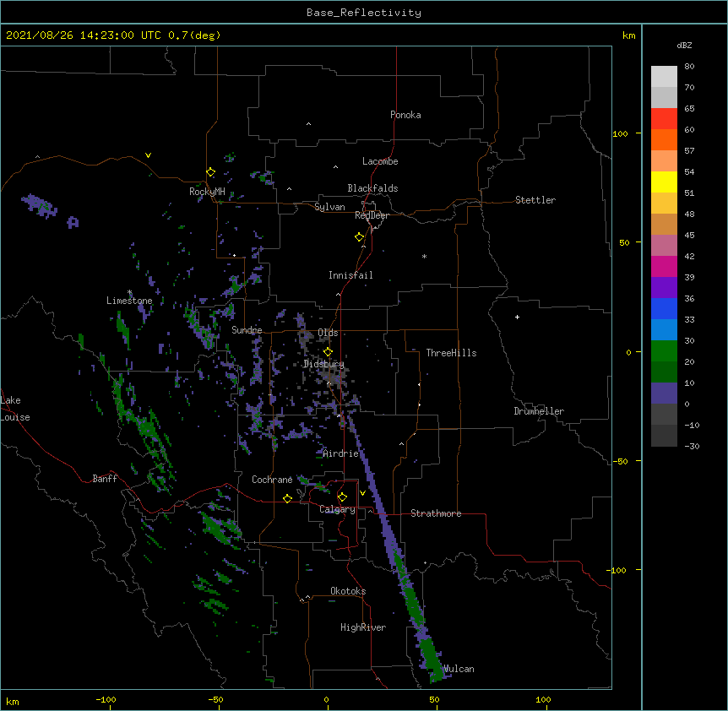
Task: Click the RockyMH label
Action: coord(207,192)
